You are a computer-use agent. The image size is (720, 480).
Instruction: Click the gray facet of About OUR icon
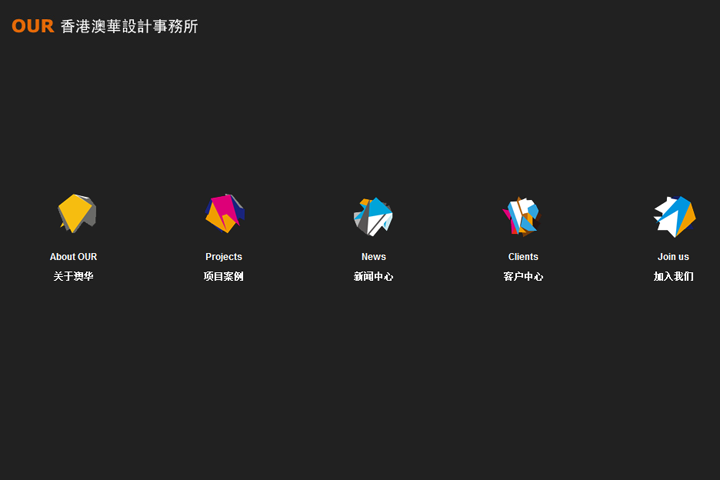tap(90, 214)
